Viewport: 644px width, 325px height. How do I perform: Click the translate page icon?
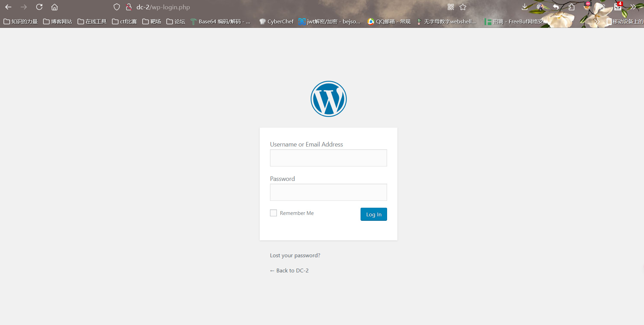tap(602, 7)
